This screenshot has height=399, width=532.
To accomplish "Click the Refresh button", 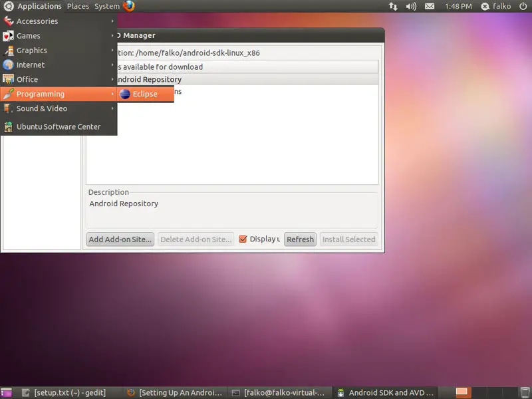I will [301, 239].
